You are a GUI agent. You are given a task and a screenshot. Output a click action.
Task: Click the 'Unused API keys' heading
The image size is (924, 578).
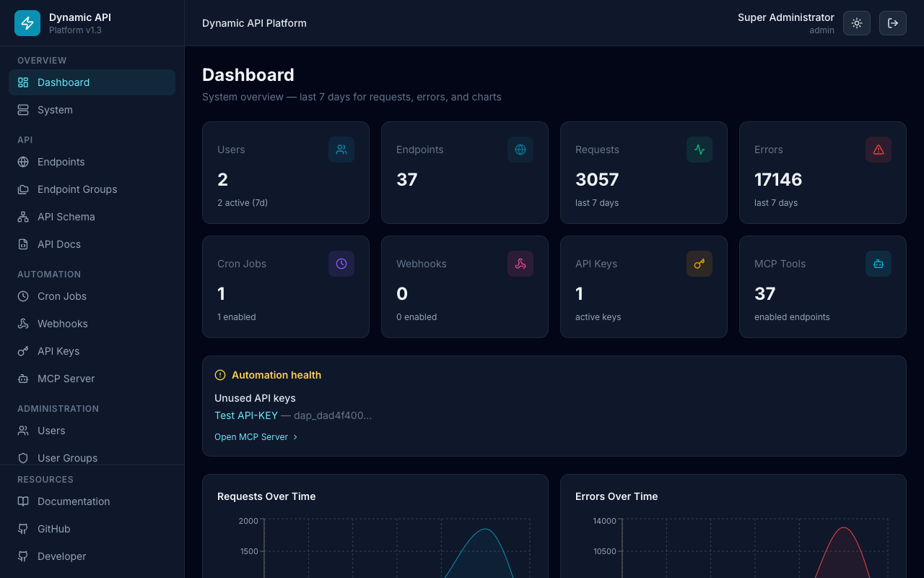(x=255, y=398)
